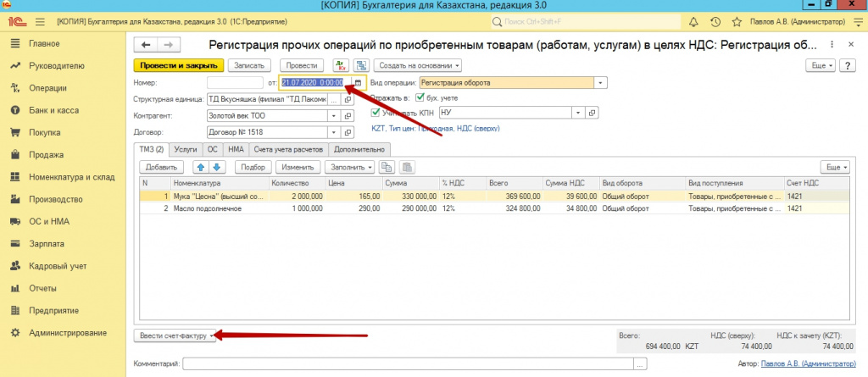Viewport: 868px width, 377px height.
Task: Open form options three-dot menu
Action: [832, 44]
